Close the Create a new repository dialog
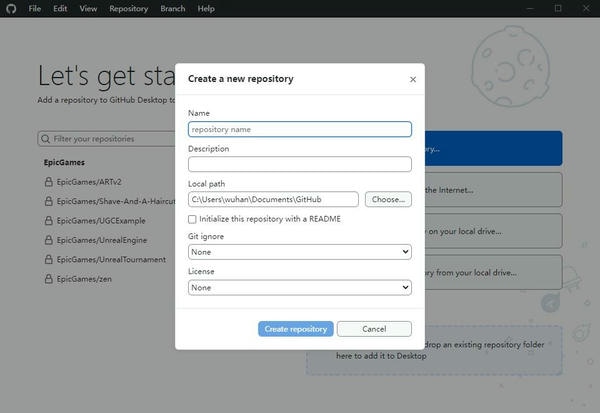The image size is (600, 413). [x=412, y=79]
